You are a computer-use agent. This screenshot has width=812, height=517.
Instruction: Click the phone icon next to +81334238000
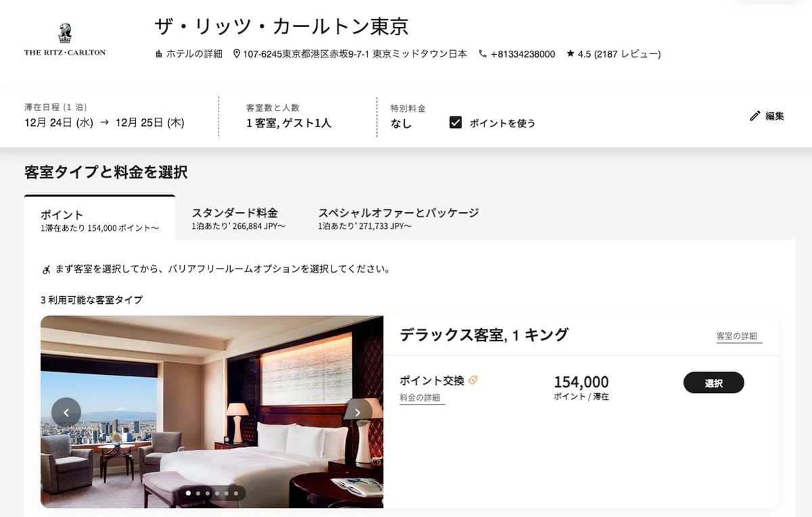tap(482, 53)
